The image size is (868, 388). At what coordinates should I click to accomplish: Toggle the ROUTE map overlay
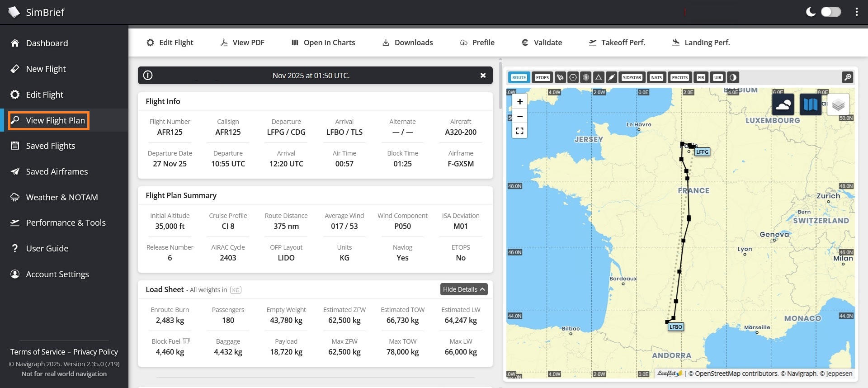pyautogui.click(x=519, y=77)
